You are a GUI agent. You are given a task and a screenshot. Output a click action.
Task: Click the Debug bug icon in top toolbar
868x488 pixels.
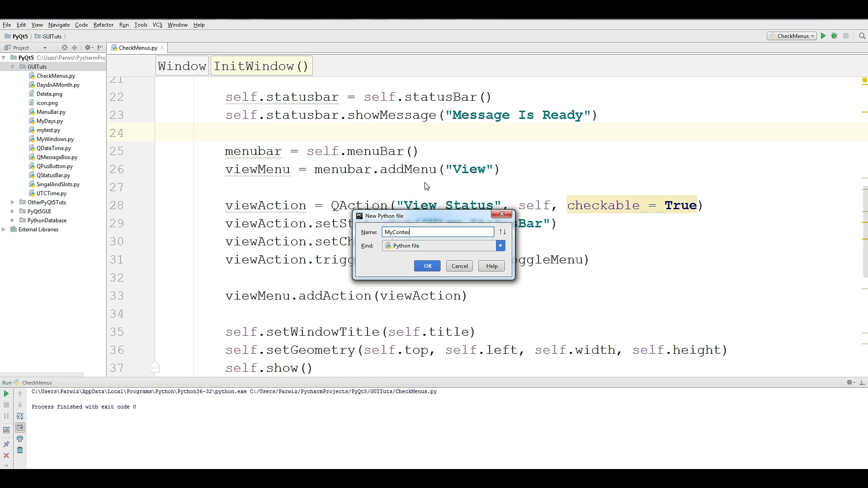point(835,36)
